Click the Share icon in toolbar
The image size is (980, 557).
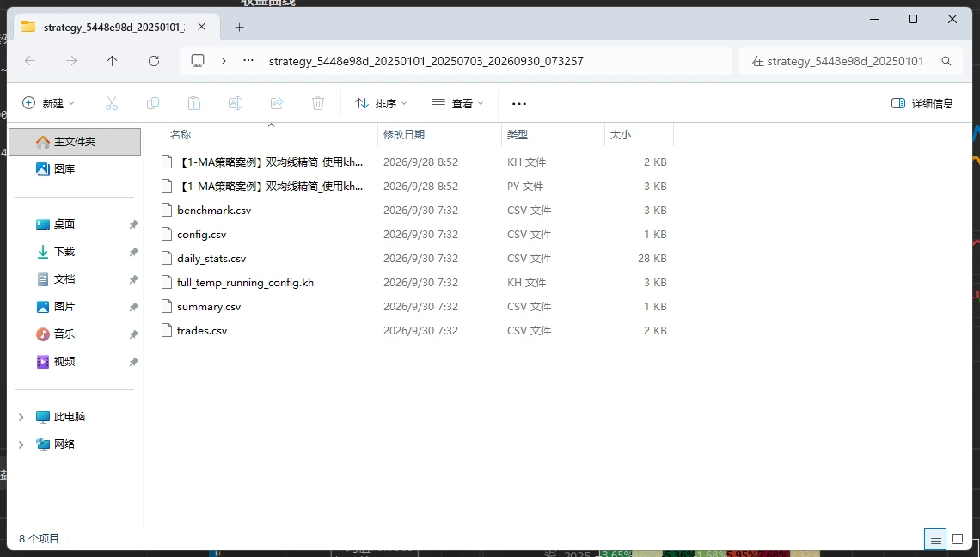click(x=277, y=103)
